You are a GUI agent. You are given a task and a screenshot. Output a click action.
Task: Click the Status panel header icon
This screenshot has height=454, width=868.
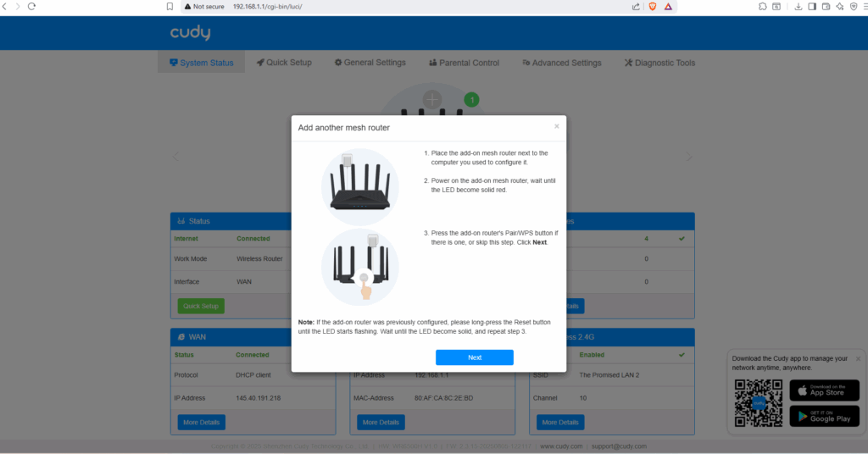click(x=181, y=220)
